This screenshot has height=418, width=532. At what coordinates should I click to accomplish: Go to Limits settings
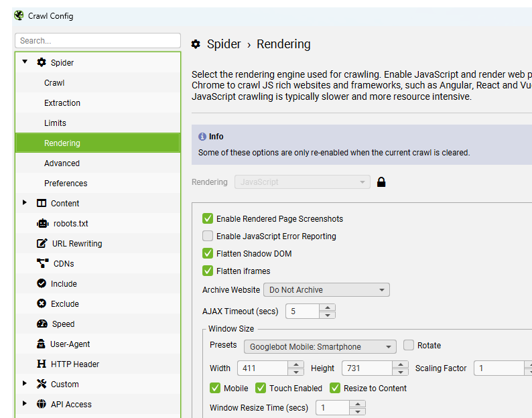(x=55, y=123)
